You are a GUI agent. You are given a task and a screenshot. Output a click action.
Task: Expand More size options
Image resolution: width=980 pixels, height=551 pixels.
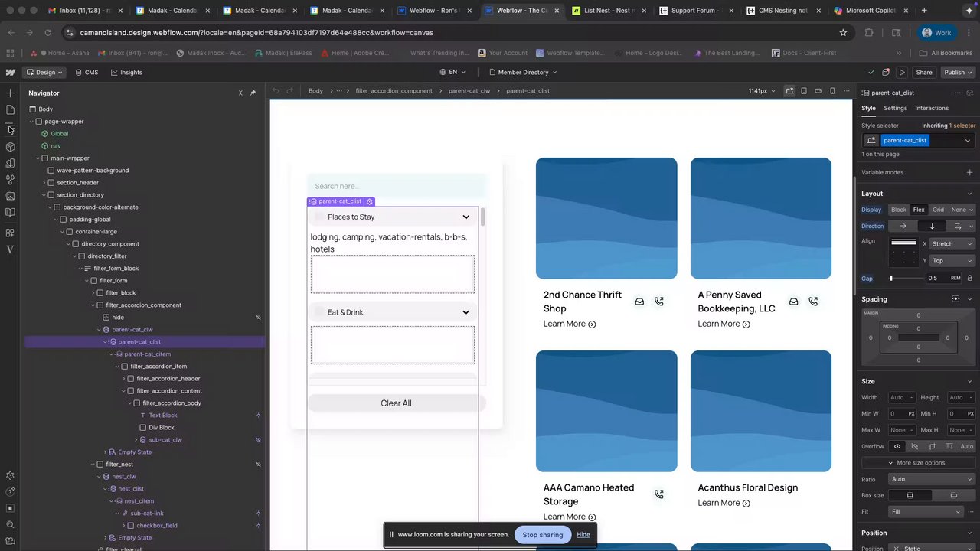[x=918, y=463]
